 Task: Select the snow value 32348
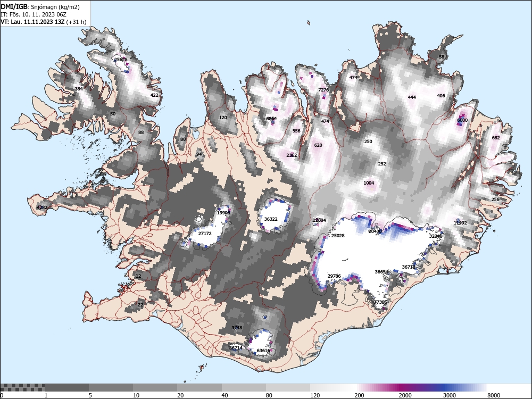click(436, 236)
